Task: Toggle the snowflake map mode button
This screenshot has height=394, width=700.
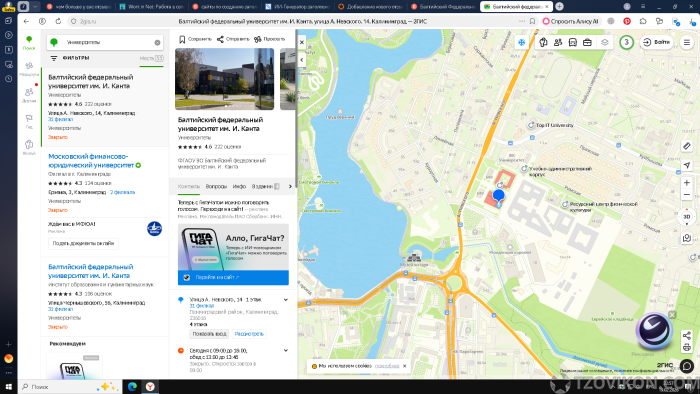Action: point(521,42)
